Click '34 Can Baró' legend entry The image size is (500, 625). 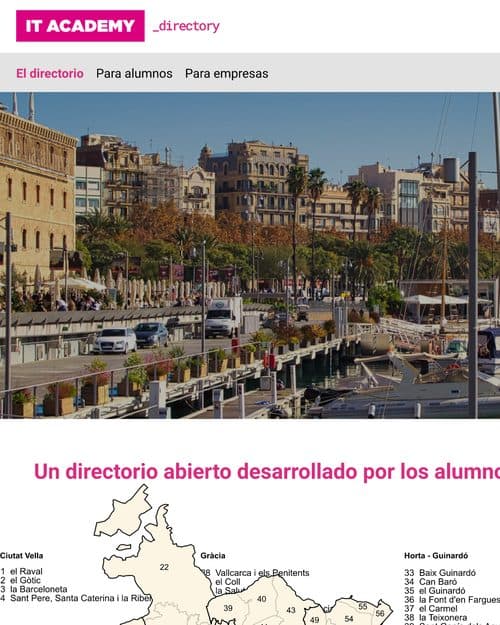coord(431,582)
